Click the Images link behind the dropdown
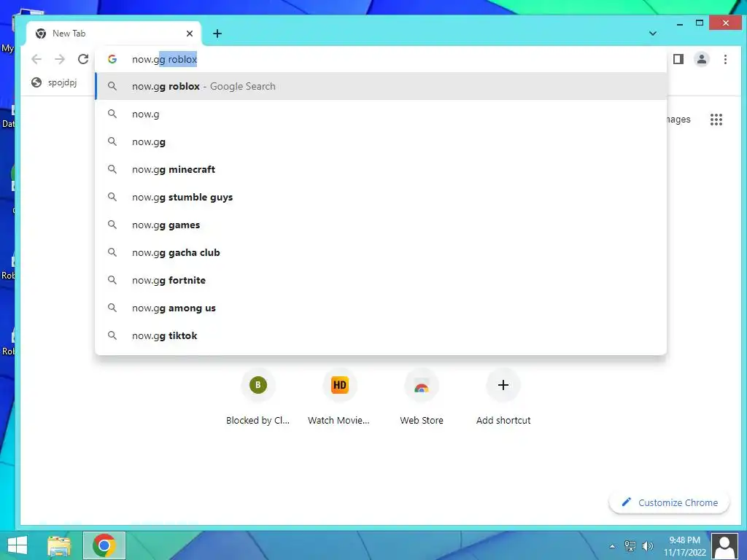747x560 pixels. [x=678, y=120]
